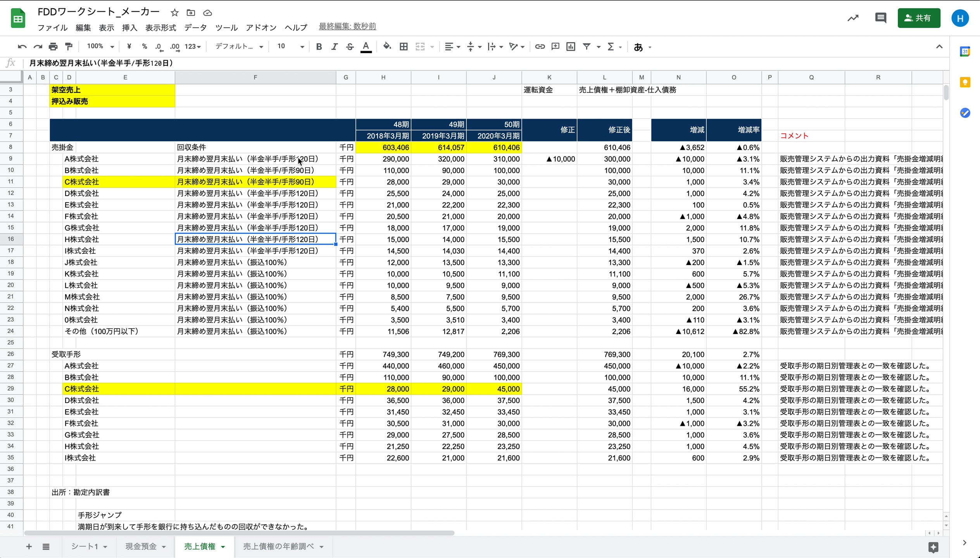
Task: Open the fill color bucket tool
Action: click(386, 46)
